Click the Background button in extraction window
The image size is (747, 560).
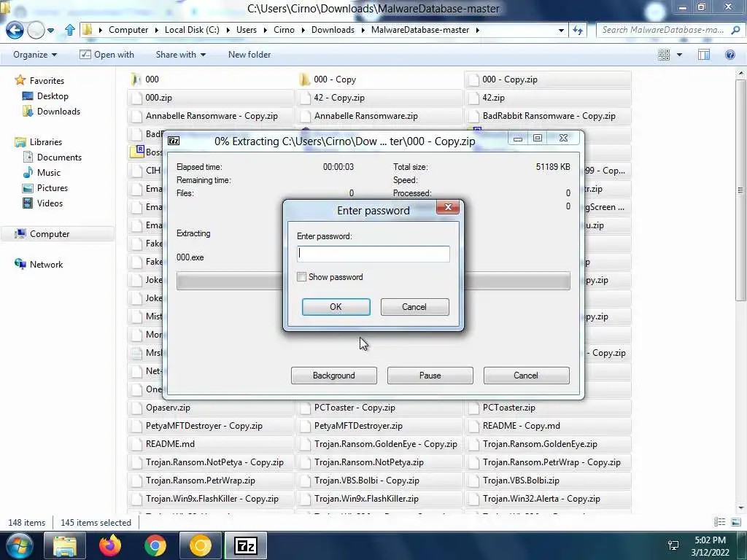(x=334, y=376)
